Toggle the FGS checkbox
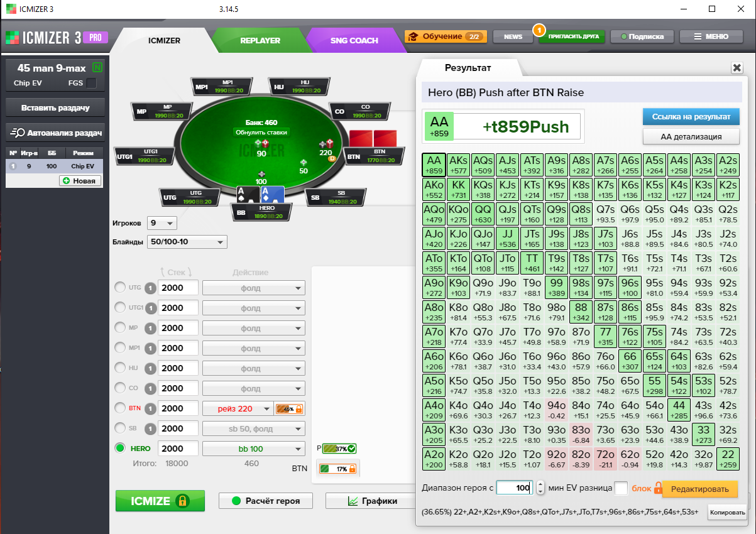 (91, 83)
